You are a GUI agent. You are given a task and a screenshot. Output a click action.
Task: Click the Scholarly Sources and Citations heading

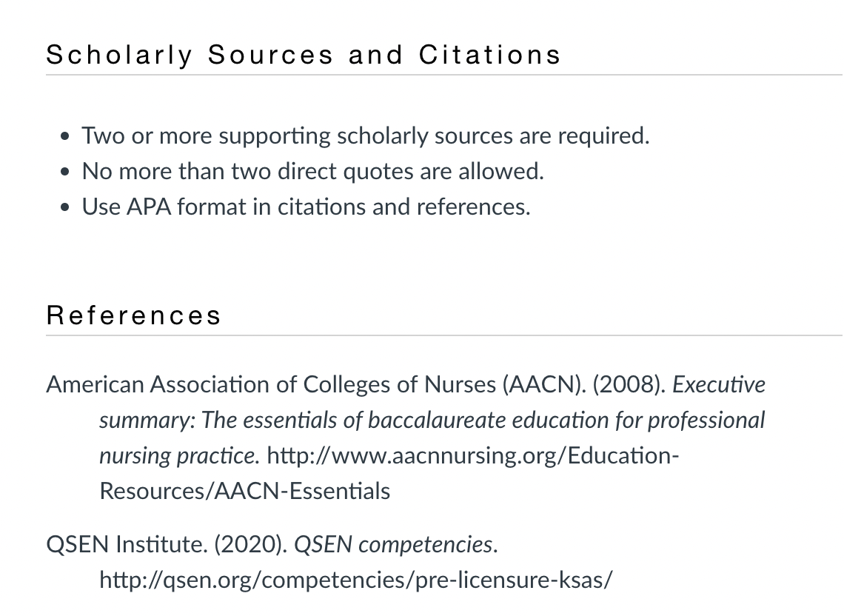coord(304,56)
